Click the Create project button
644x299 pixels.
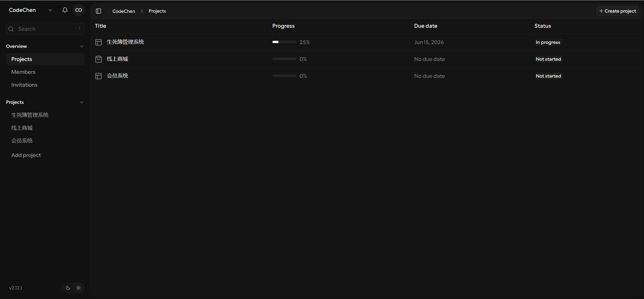(x=618, y=11)
